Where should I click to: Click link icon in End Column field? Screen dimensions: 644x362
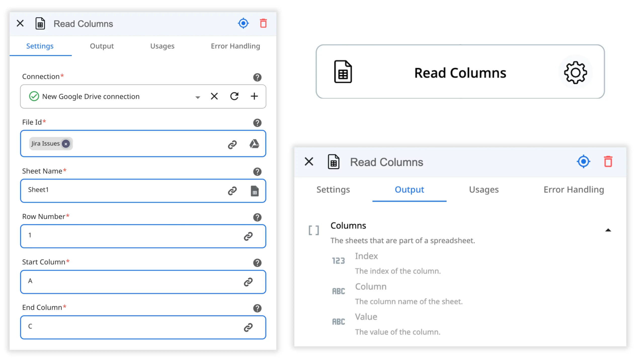(248, 327)
